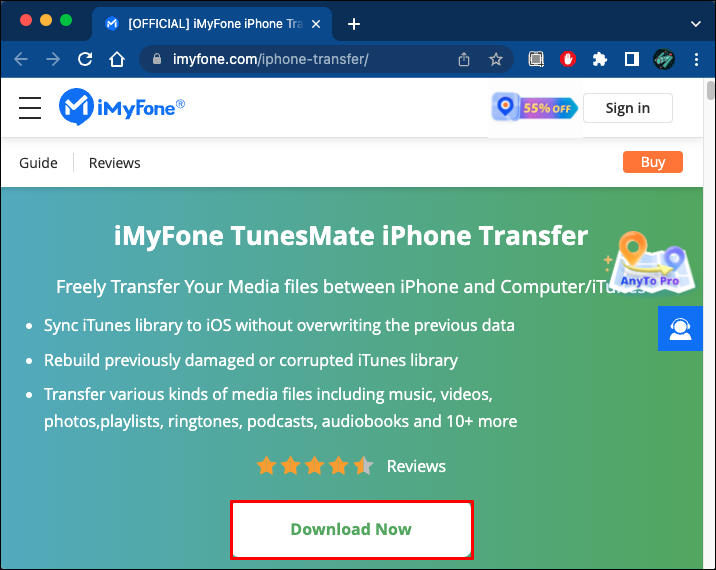Open the Extensions puzzle menu

point(599,59)
